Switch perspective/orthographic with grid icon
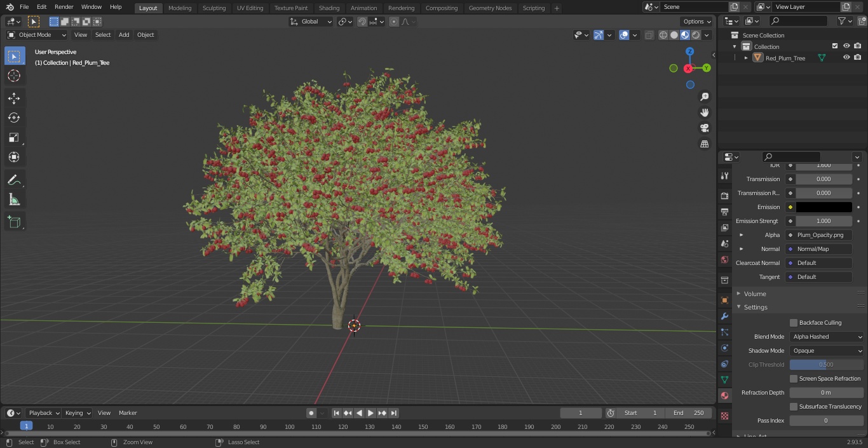The width and height of the screenshot is (868, 448). [704, 144]
